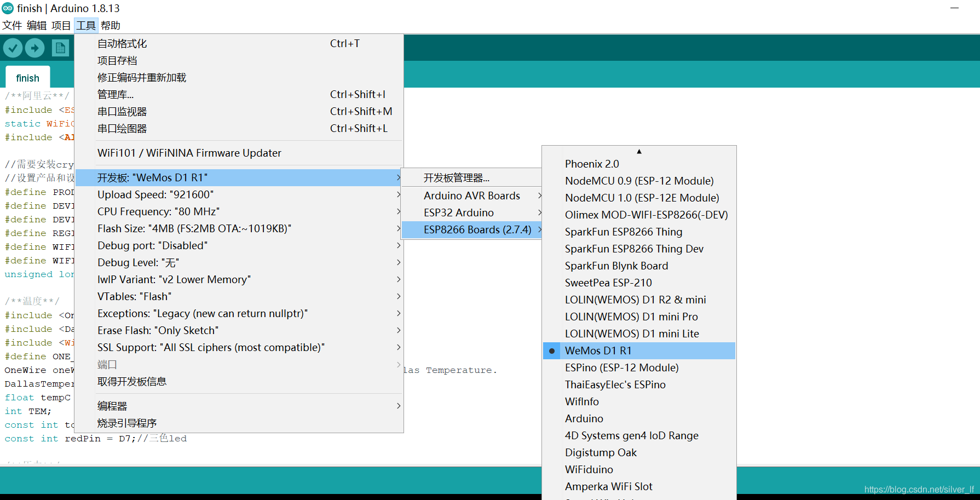
Task: Open the 编辑 menu
Action: (37, 25)
